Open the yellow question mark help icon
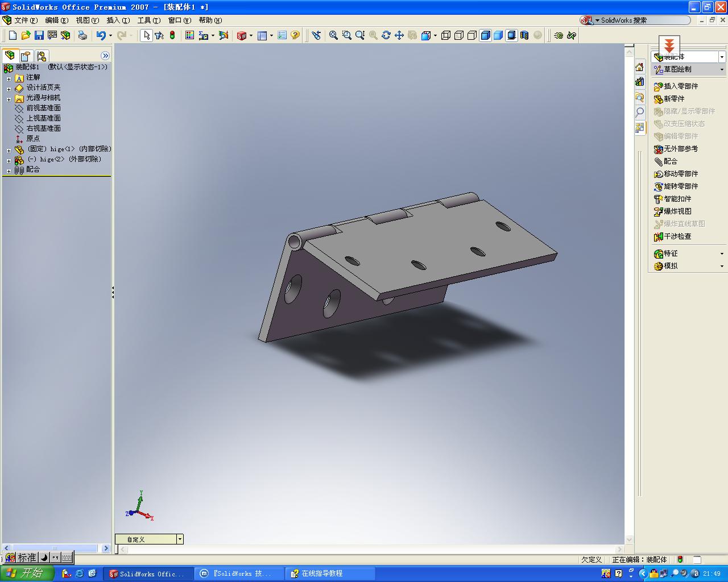 pos(295,35)
